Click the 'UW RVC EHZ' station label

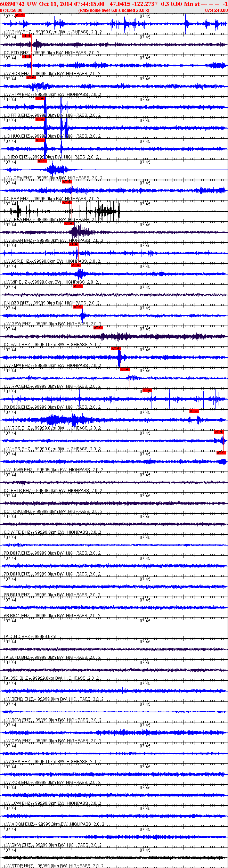tap(17, 386)
